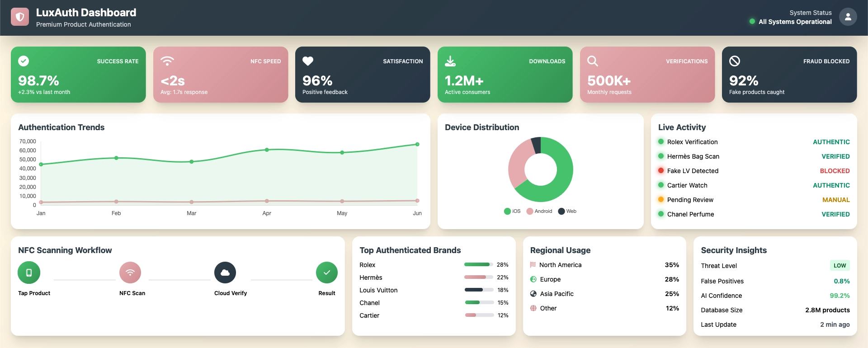Toggle Android legend in Device Distribution

pos(539,211)
